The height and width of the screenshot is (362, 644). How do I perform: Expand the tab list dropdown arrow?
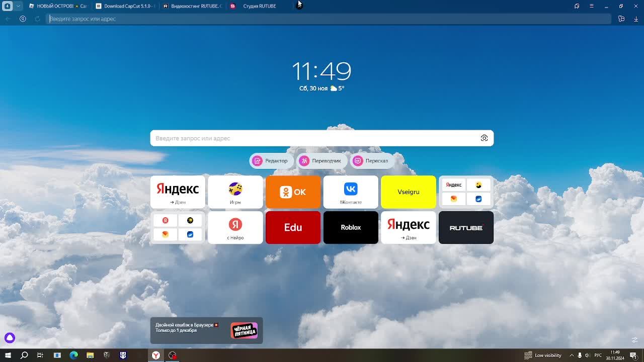tap(19, 6)
